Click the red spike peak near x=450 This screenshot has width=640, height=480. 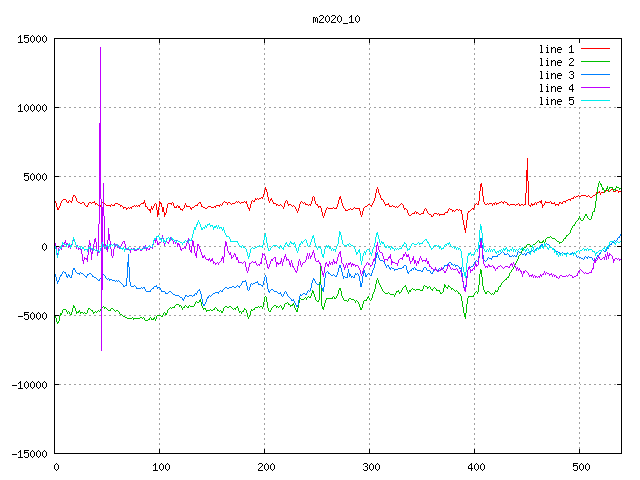tap(527, 159)
